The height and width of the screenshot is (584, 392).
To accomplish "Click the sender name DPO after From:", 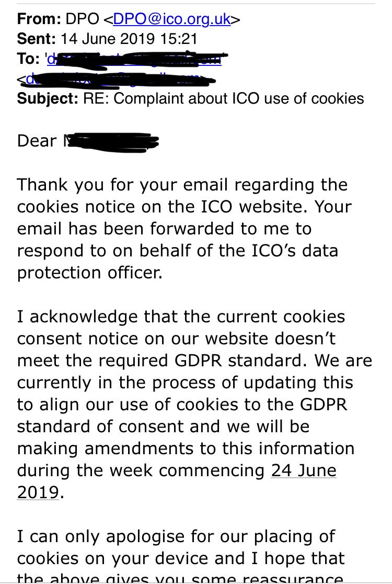I will pyautogui.click(x=82, y=19).
